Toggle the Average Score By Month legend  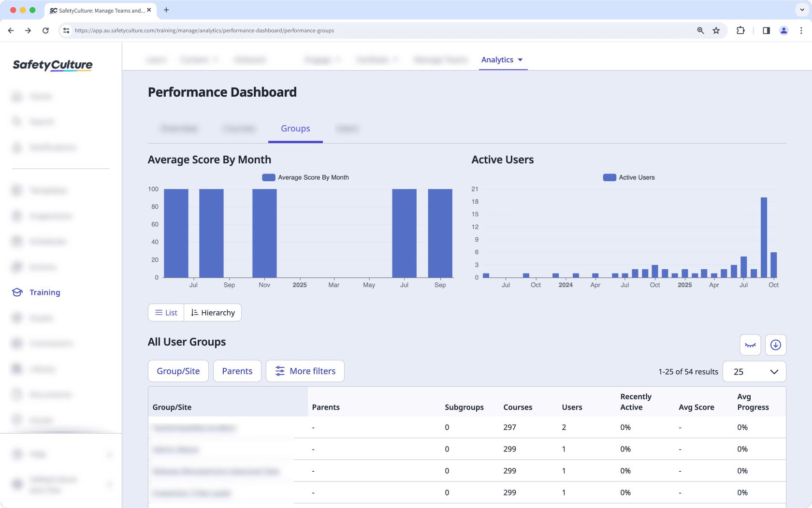305,177
